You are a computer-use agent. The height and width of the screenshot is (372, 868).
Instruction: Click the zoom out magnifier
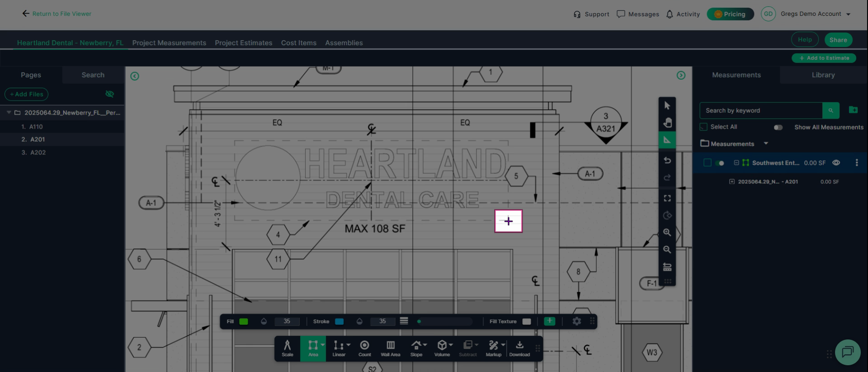667,249
